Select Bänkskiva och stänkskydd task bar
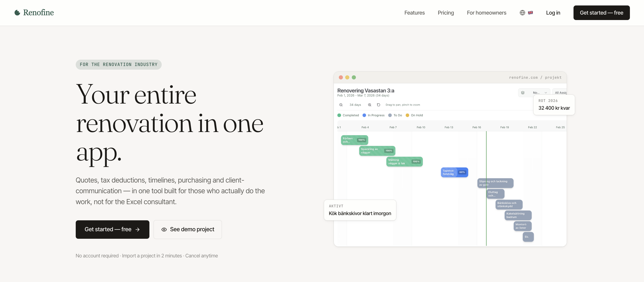This screenshot has height=282, width=644. coord(509,205)
